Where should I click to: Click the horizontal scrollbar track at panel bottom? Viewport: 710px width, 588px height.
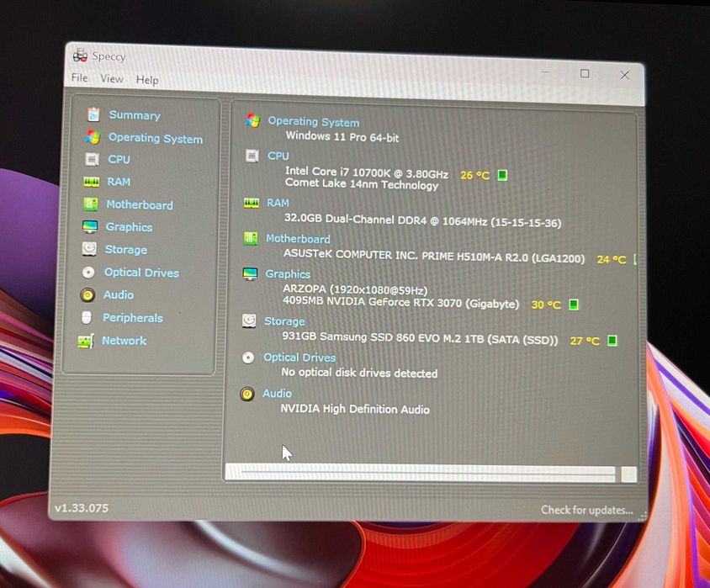click(x=421, y=473)
